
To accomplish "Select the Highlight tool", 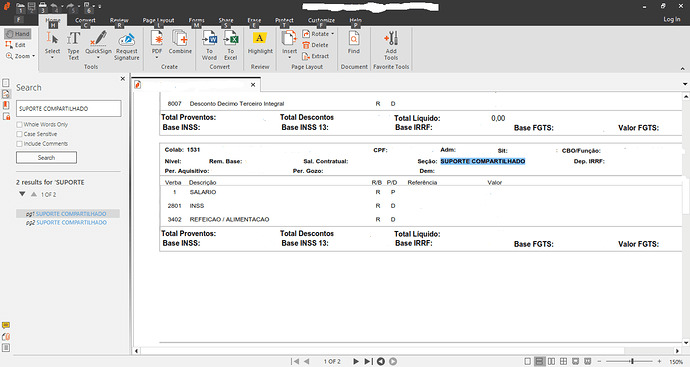I will coord(260,43).
